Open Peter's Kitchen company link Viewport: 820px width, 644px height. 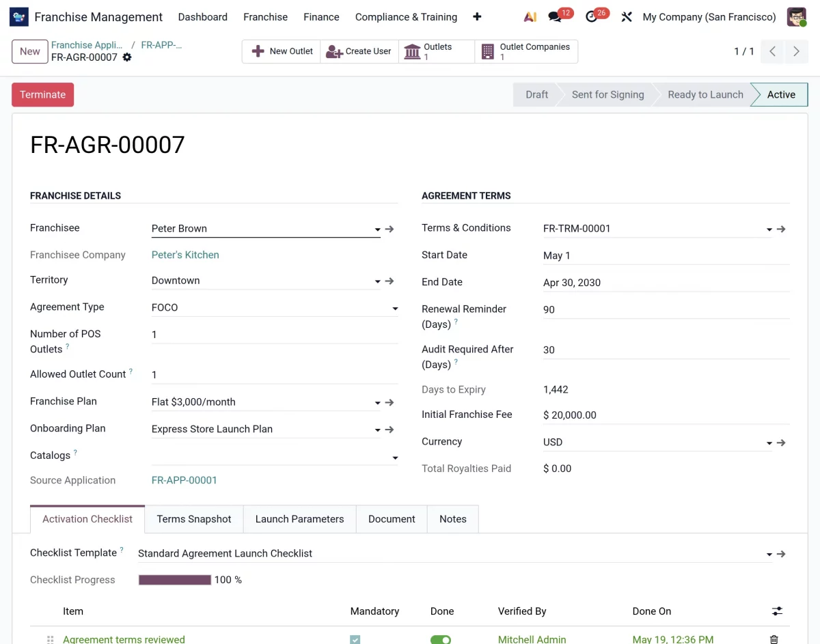tap(185, 255)
